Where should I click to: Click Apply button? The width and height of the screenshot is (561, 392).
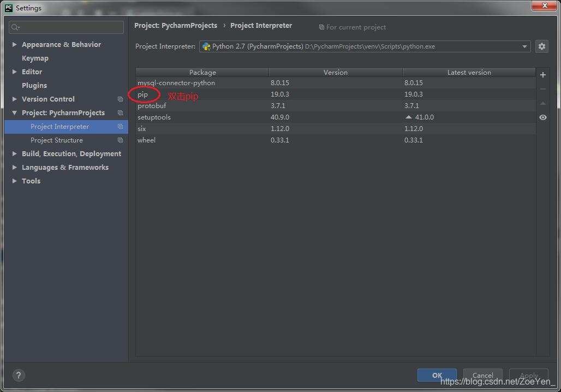(528, 375)
